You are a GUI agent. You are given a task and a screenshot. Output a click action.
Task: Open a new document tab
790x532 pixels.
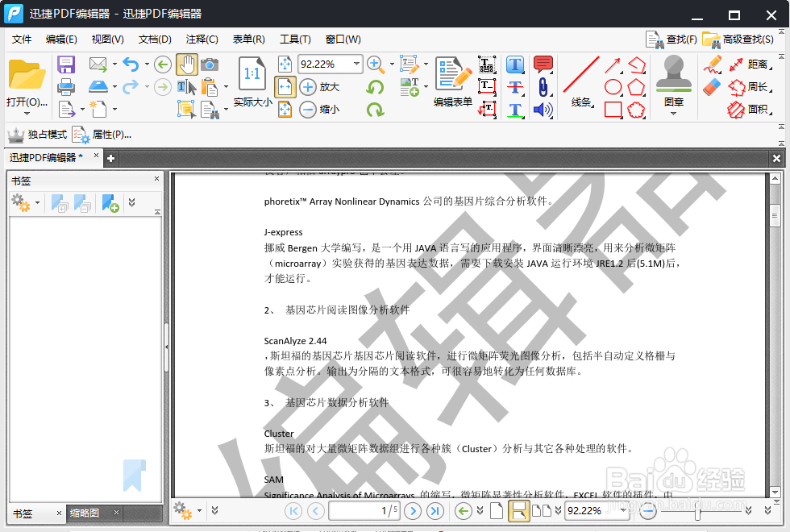click(111, 159)
